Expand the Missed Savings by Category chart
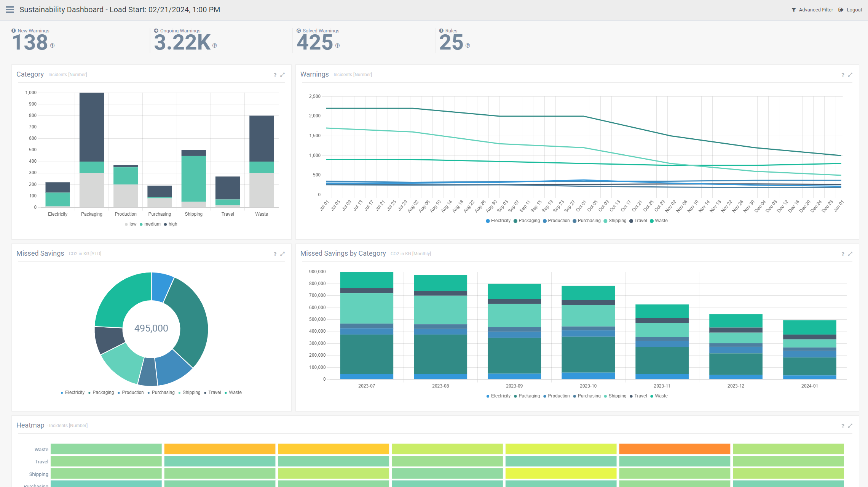Screen dimensions: 868x487 850,254
